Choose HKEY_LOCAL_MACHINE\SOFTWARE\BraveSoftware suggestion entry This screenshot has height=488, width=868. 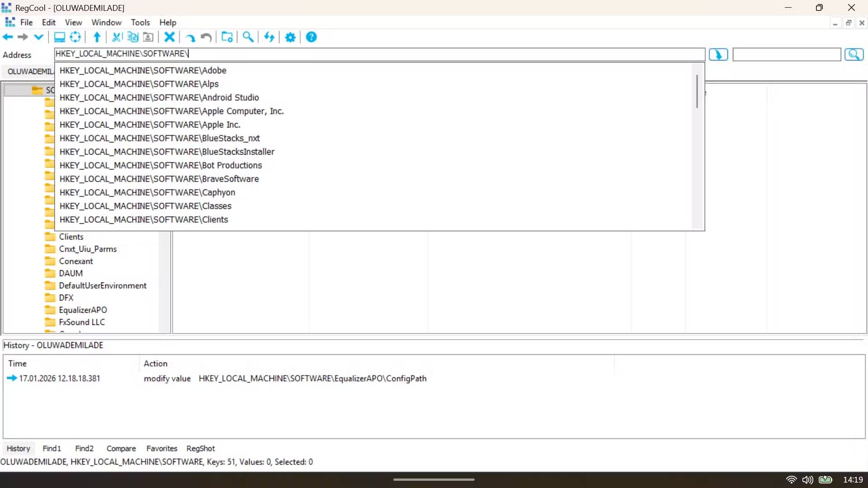tap(159, 178)
